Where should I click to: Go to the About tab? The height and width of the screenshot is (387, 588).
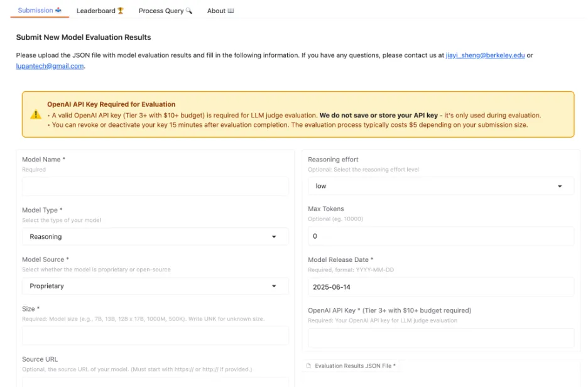[x=220, y=11]
